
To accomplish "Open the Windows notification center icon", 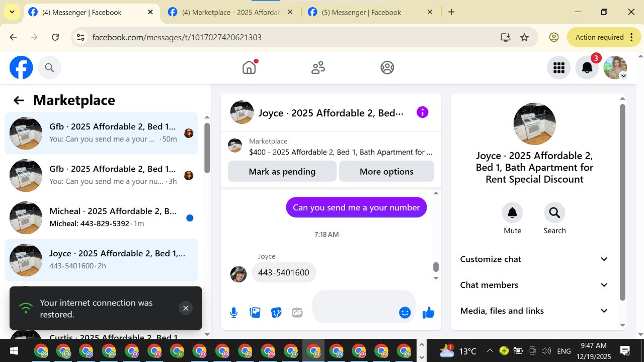I will click(625, 351).
